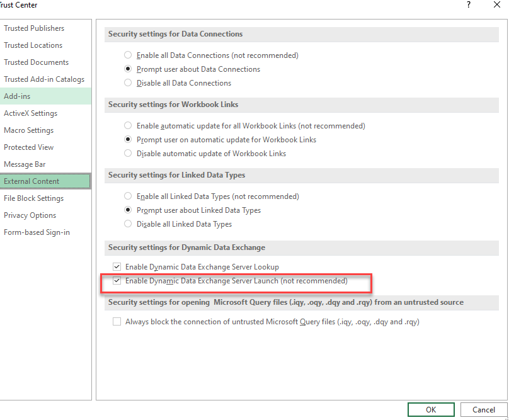Choose Disable all Data Connections
Image resolution: width=509 pixels, height=420 pixels.
[129, 83]
